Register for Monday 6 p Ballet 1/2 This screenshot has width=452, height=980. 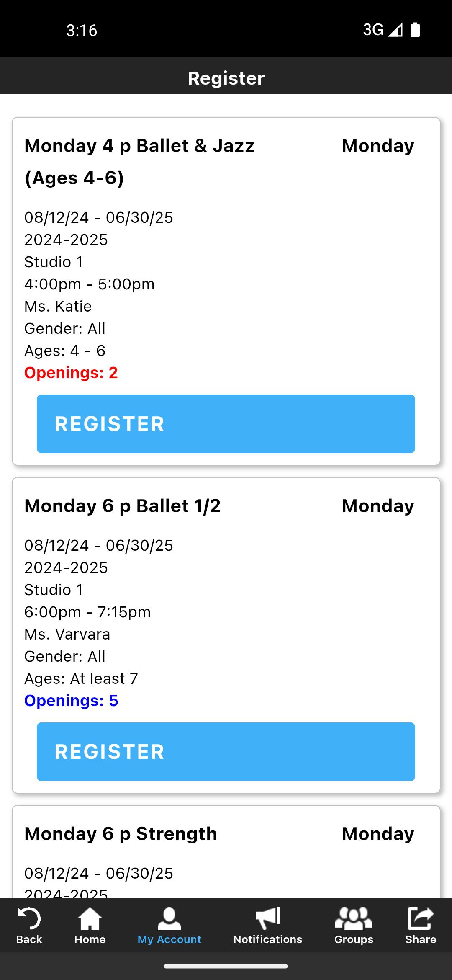tap(226, 752)
